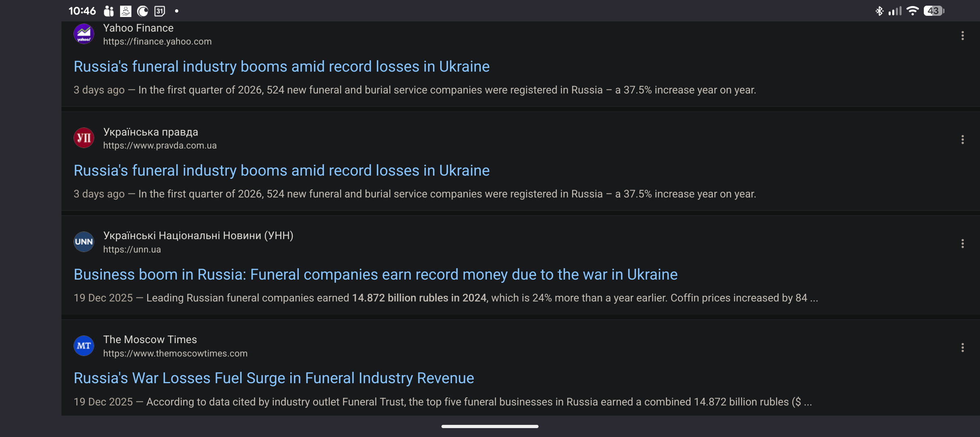This screenshot has height=437, width=980.
Task: Open three-dot menu for UNN result
Action: click(x=962, y=244)
